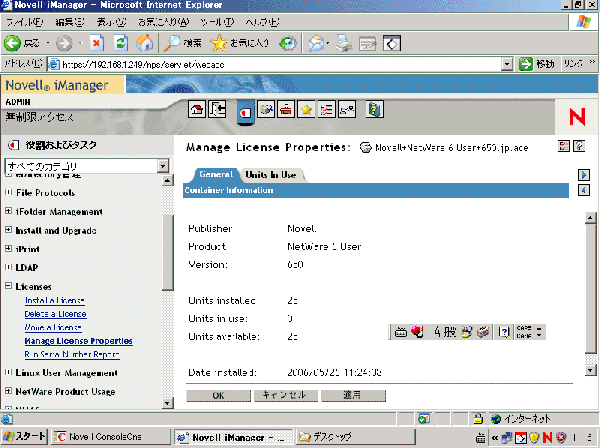Click left arrow below the tab scroller
This screenshot has width=600, height=448.
tap(584, 190)
